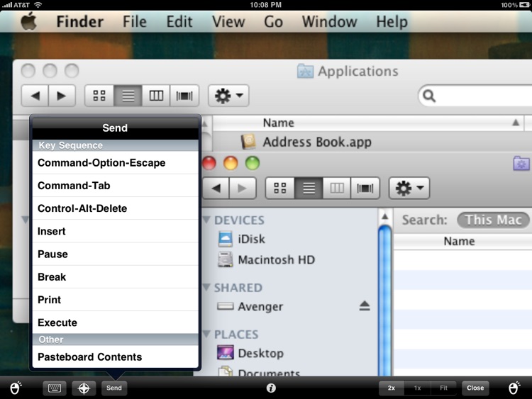The height and width of the screenshot is (399, 532).
Task: Click the sidebar scrollbar thumb
Action: [x=384, y=300]
